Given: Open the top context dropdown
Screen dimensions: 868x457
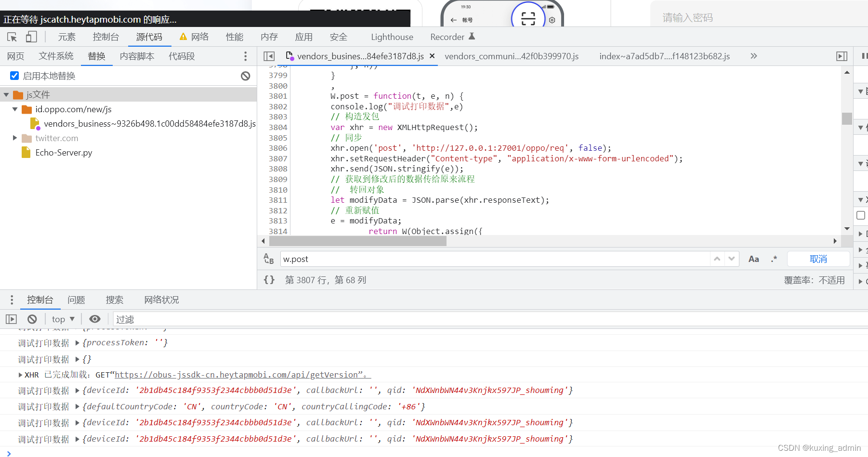Looking at the screenshot, I should pos(63,319).
